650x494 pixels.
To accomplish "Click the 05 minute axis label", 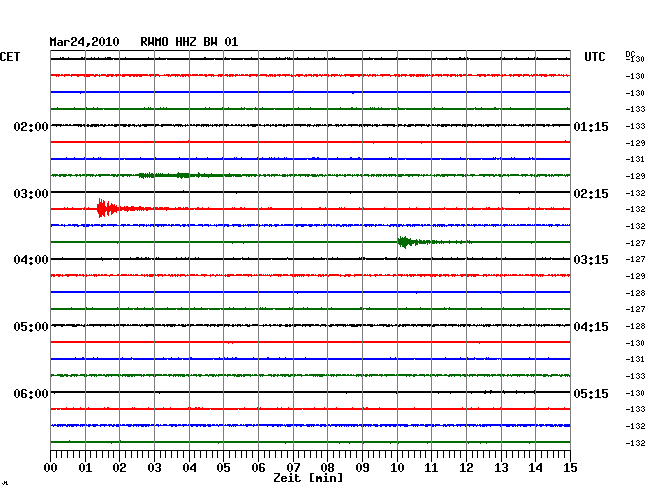I will pyautogui.click(x=223, y=467).
